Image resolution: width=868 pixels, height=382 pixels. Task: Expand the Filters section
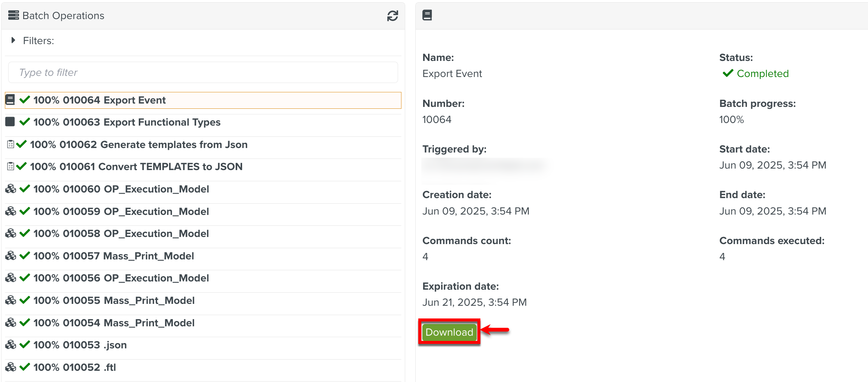pyautogui.click(x=13, y=40)
